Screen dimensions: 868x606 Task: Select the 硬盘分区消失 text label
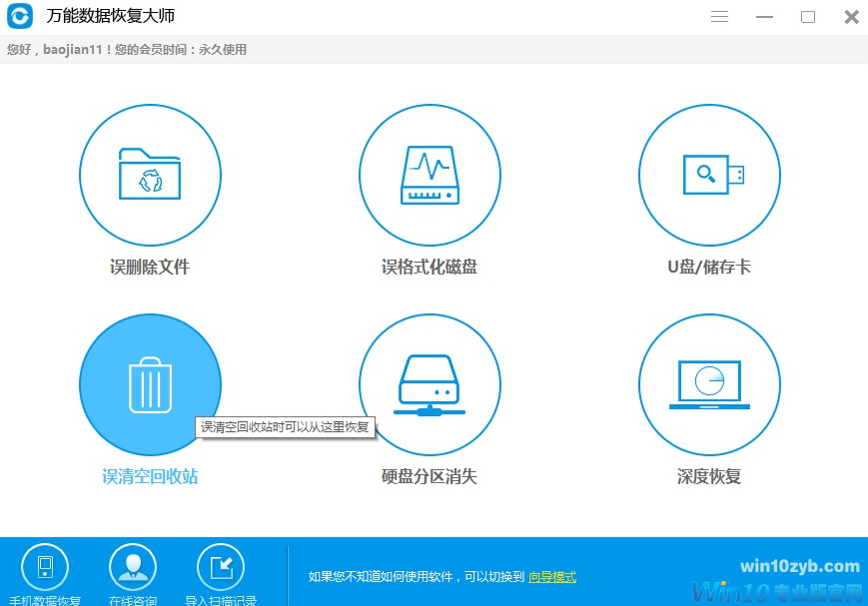coord(430,477)
